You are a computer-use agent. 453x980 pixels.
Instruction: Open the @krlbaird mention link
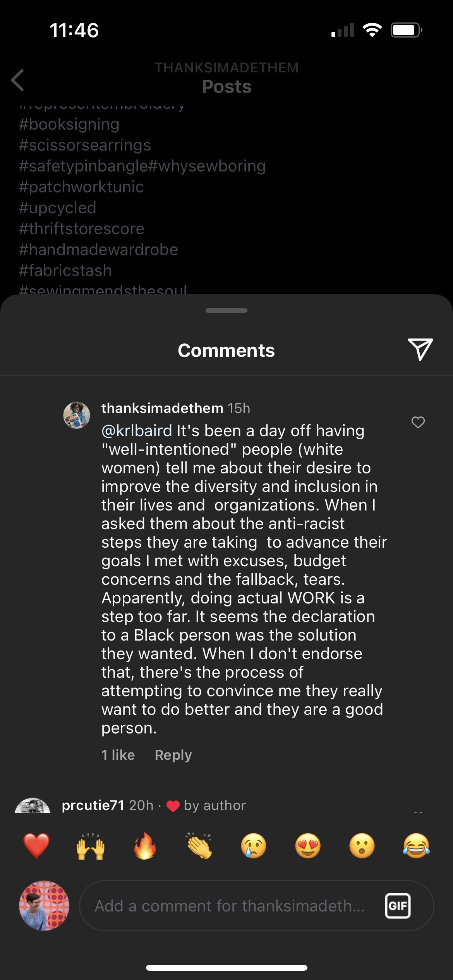click(x=137, y=431)
